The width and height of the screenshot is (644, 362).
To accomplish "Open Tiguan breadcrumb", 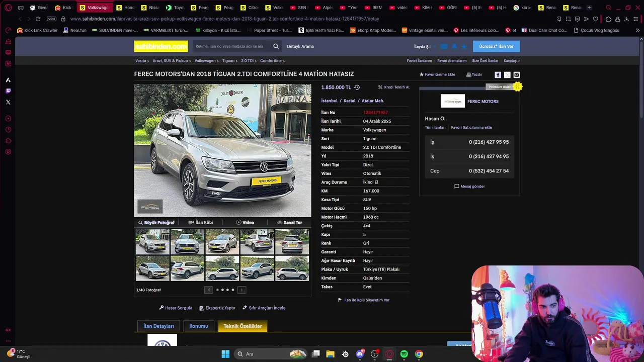I will pos(228,61).
